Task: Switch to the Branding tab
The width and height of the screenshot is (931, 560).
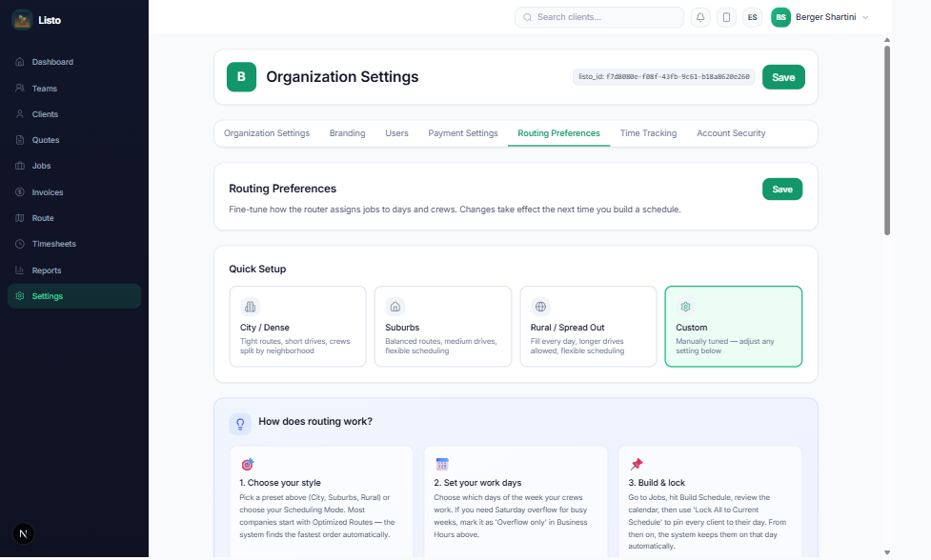Action: pyautogui.click(x=348, y=133)
